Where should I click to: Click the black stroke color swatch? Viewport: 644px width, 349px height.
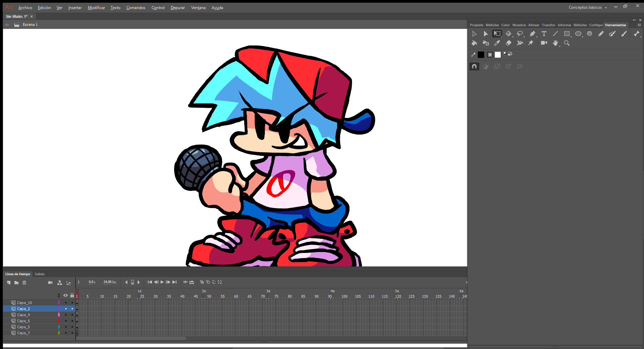pos(481,54)
